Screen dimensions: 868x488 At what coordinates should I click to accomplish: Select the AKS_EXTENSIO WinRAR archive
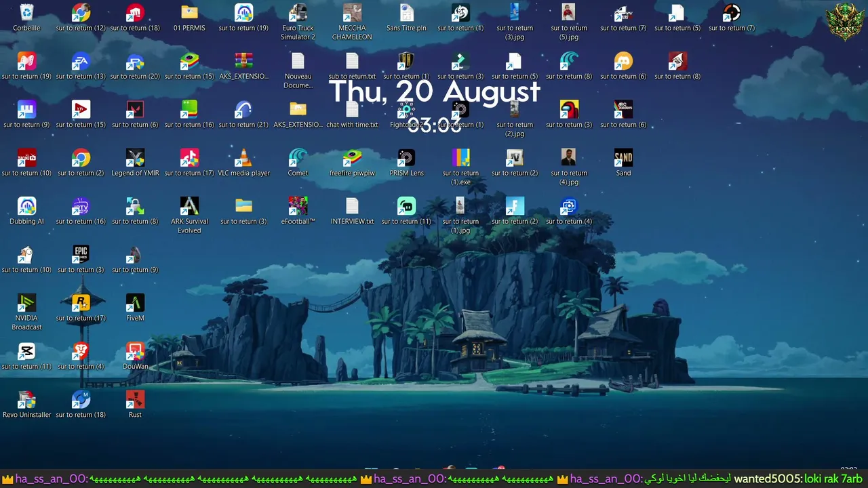pyautogui.click(x=243, y=66)
